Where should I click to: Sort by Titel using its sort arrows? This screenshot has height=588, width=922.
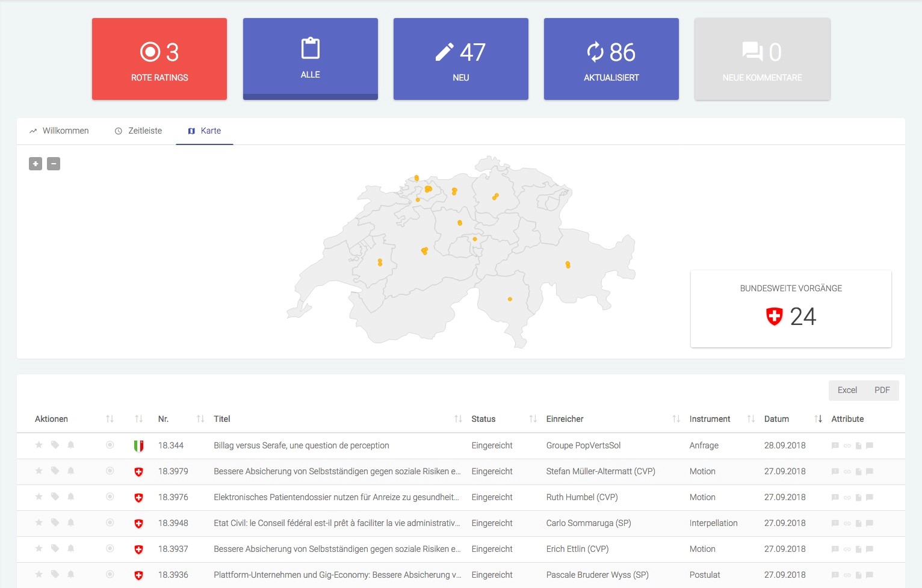458,419
